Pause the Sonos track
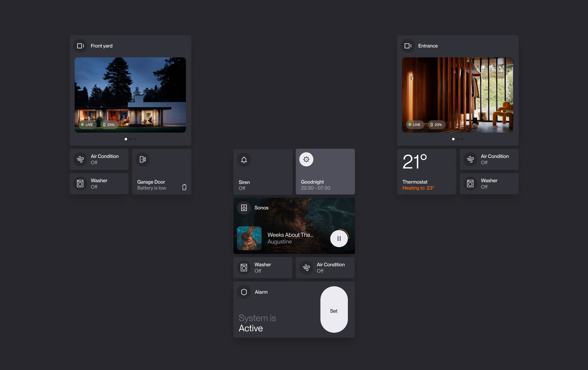 tap(339, 238)
